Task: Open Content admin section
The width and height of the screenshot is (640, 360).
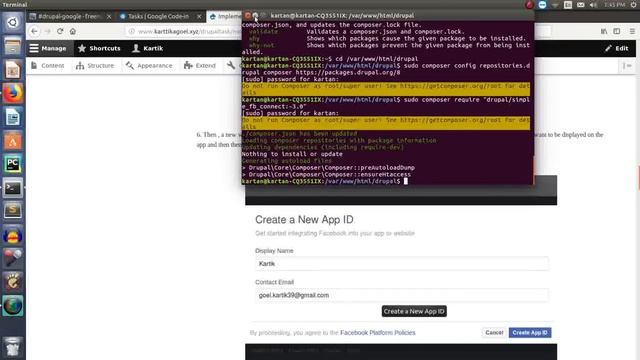Action: (48, 65)
